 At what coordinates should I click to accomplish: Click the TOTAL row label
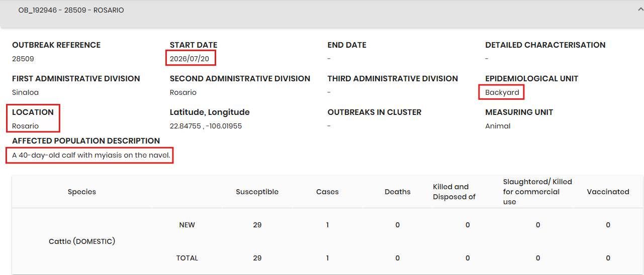point(187,258)
